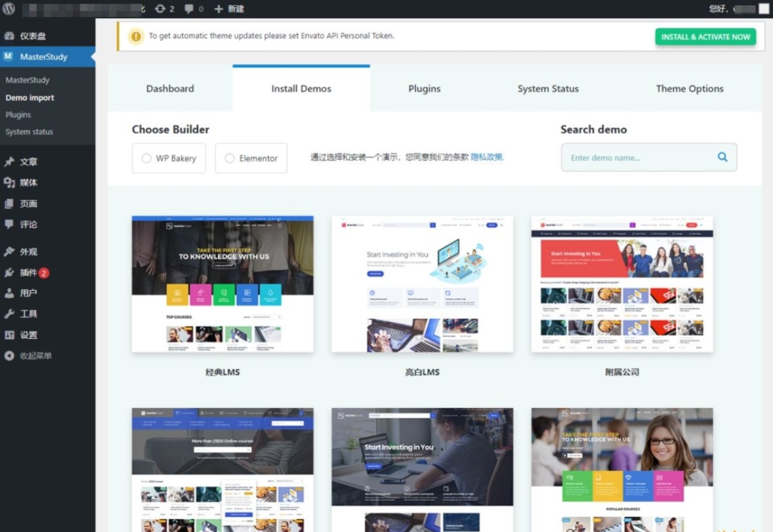773x532 pixels.
Task: Select the Elementor builder radio
Action: point(229,158)
